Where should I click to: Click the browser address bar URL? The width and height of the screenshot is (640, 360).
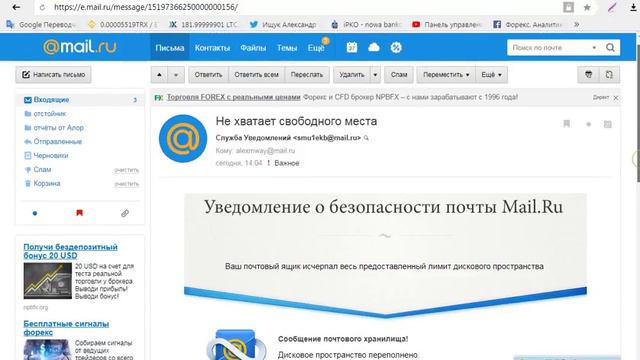tap(146, 7)
